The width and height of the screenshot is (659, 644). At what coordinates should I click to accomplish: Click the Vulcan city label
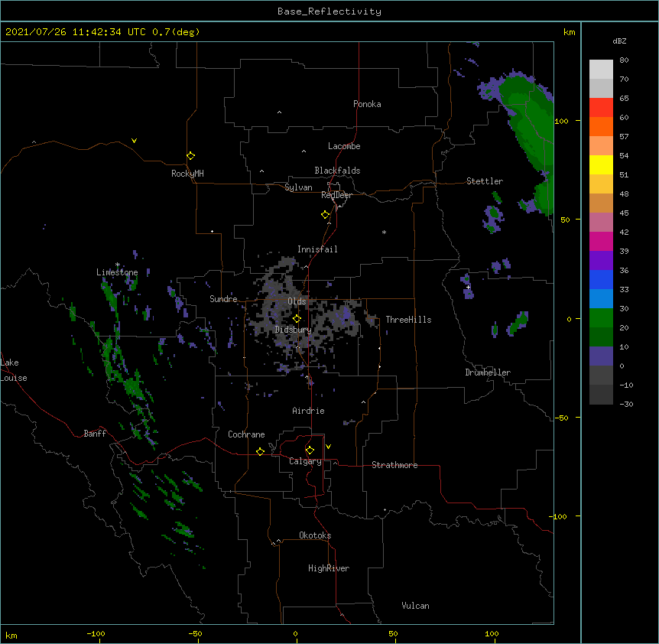[x=415, y=606]
